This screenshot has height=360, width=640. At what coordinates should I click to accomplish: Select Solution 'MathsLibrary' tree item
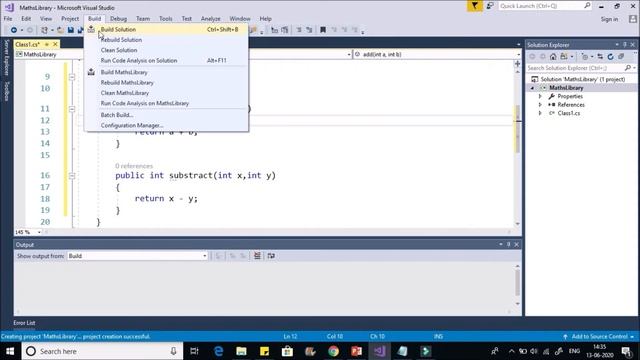pos(582,79)
